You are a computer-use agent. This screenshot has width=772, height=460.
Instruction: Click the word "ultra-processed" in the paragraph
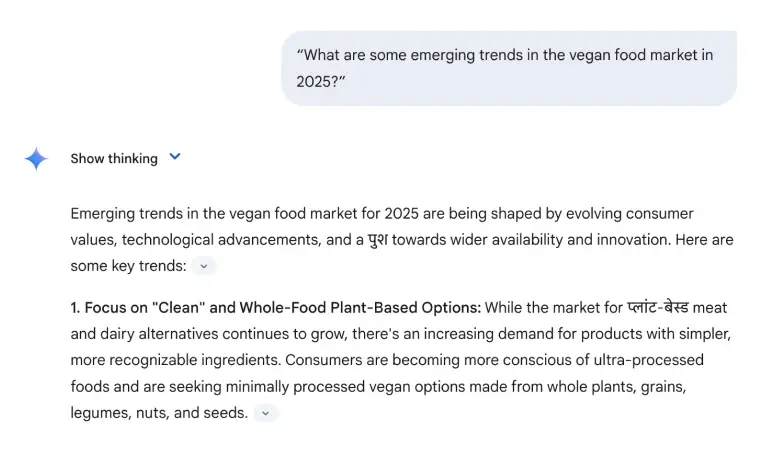point(650,359)
